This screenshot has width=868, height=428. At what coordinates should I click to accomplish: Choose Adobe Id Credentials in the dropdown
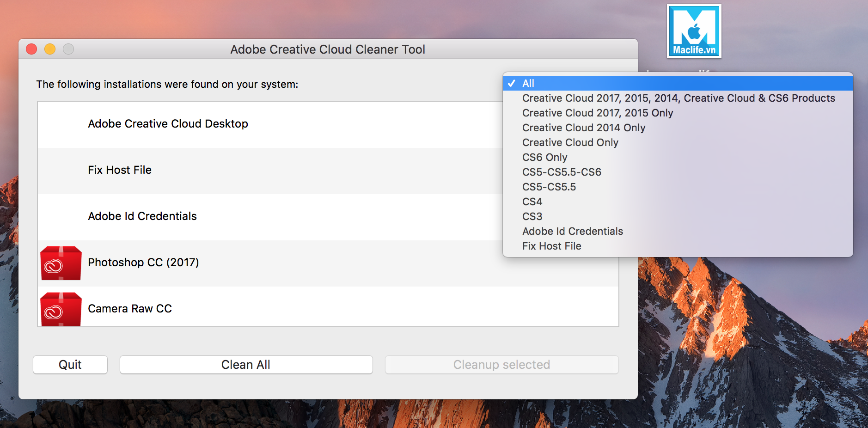(x=572, y=231)
